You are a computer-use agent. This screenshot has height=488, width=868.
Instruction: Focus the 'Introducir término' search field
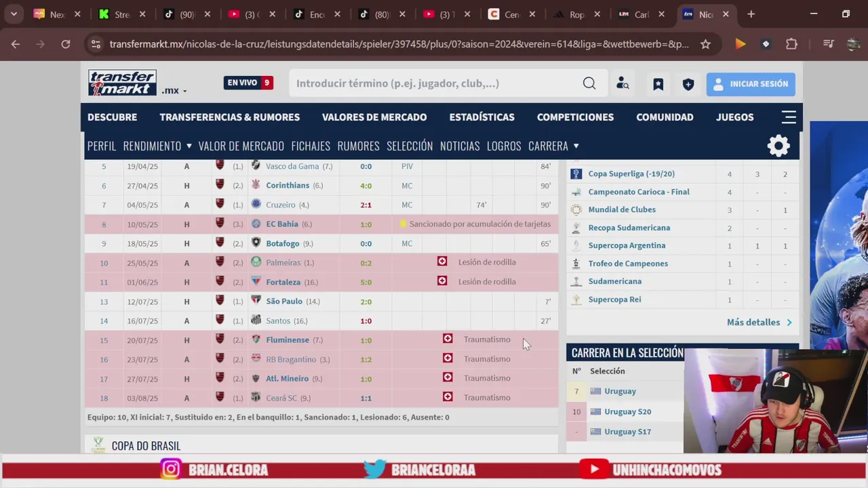pyautogui.click(x=434, y=83)
